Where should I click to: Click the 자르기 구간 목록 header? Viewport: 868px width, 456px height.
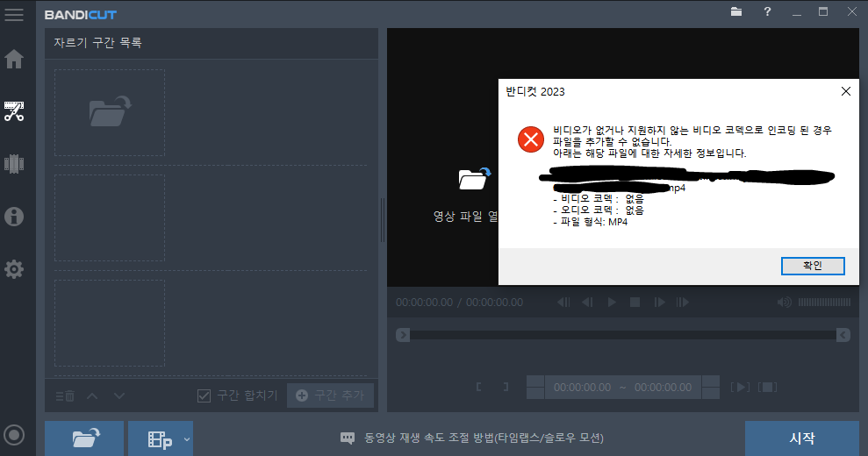tap(98, 43)
